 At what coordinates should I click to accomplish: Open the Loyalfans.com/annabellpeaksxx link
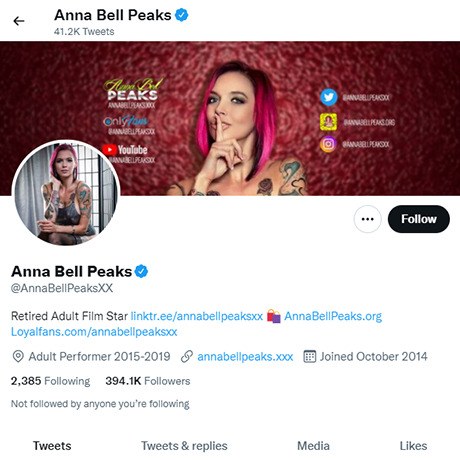click(94, 332)
